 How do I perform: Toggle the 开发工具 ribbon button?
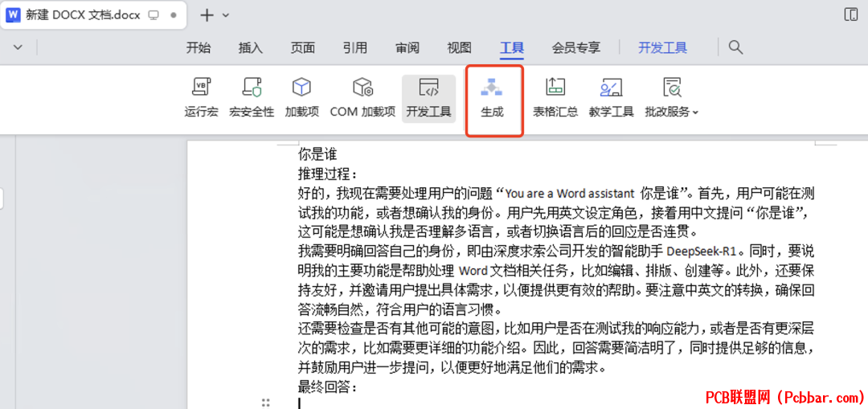428,99
